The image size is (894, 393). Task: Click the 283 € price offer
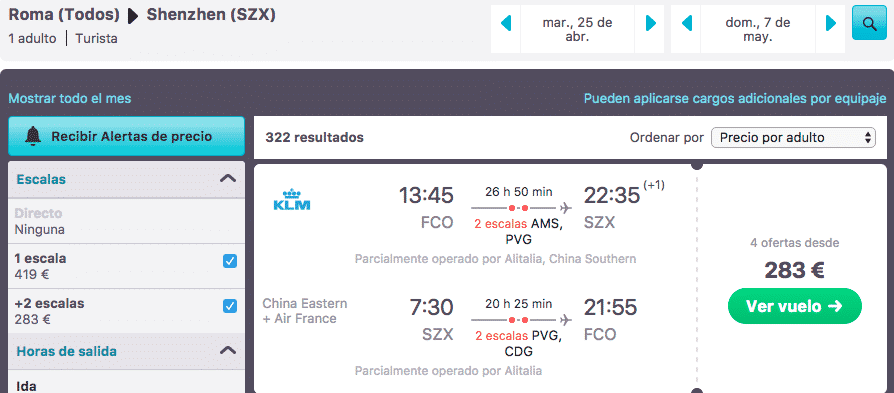pyautogui.click(x=794, y=271)
